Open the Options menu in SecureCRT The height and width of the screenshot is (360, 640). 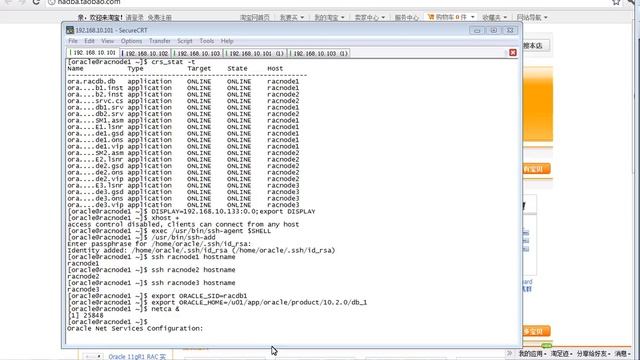pos(131,41)
